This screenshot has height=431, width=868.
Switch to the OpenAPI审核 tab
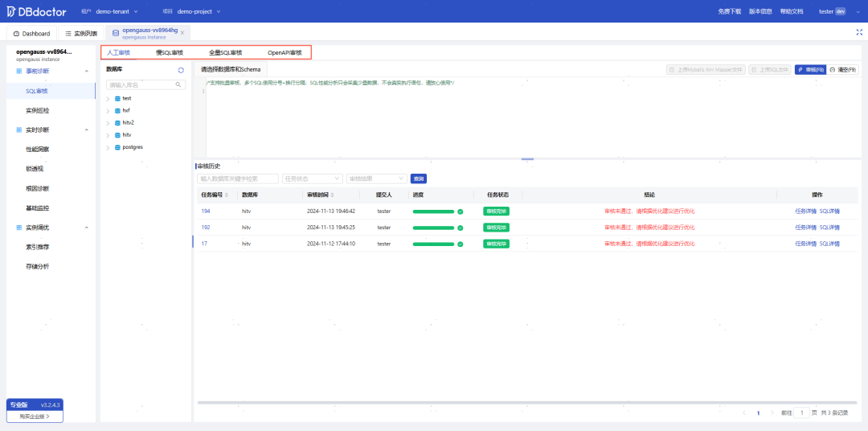click(285, 53)
